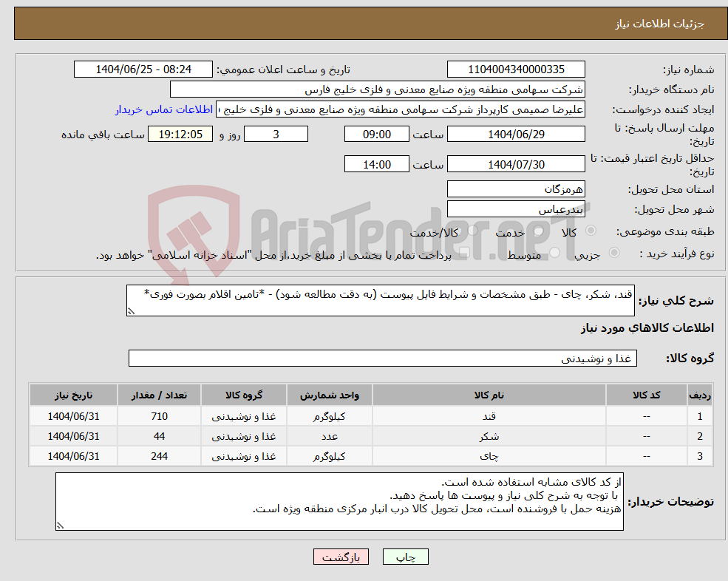This screenshot has width=728, height=581.
Task: Click the remaining time 19:12:05 field
Action: (180, 134)
